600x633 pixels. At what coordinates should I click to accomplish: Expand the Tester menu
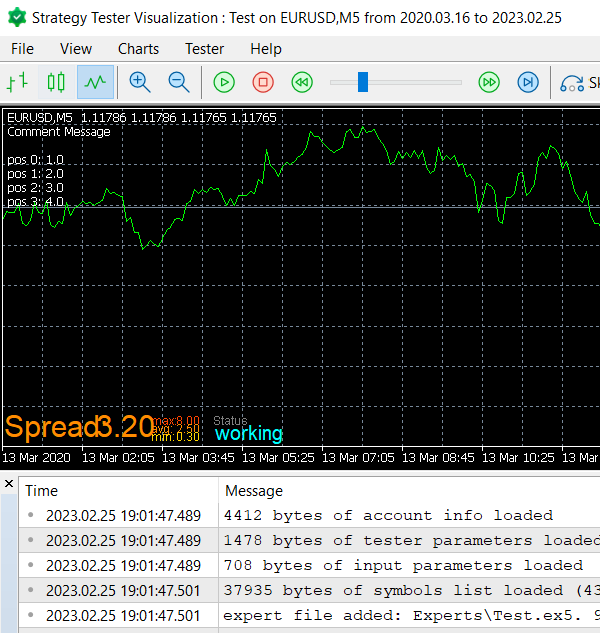204,49
